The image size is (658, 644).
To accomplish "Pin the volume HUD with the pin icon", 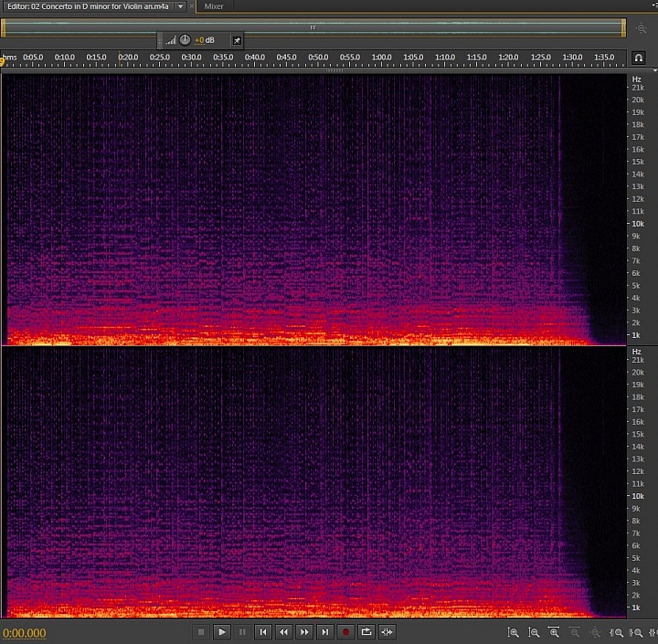I will click(x=237, y=40).
